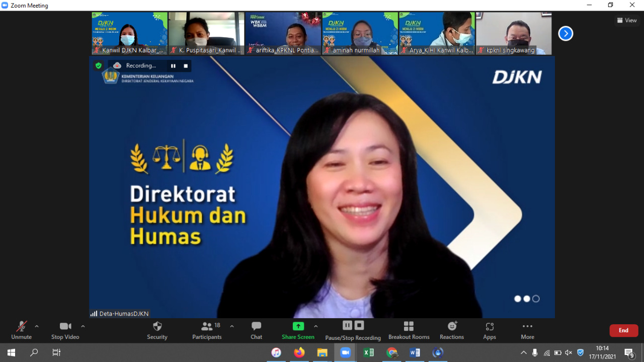This screenshot has height=362, width=644.
Task: Stop recording from the bottom toolbar
Action: click(x=359, y=325)
